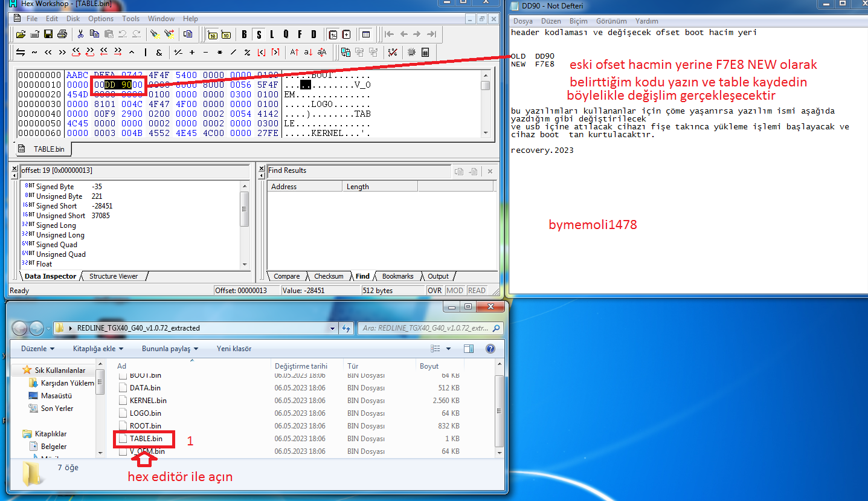Open Edit menu in Hex Workshop
The image size is (868, 501).
[53, 19]
